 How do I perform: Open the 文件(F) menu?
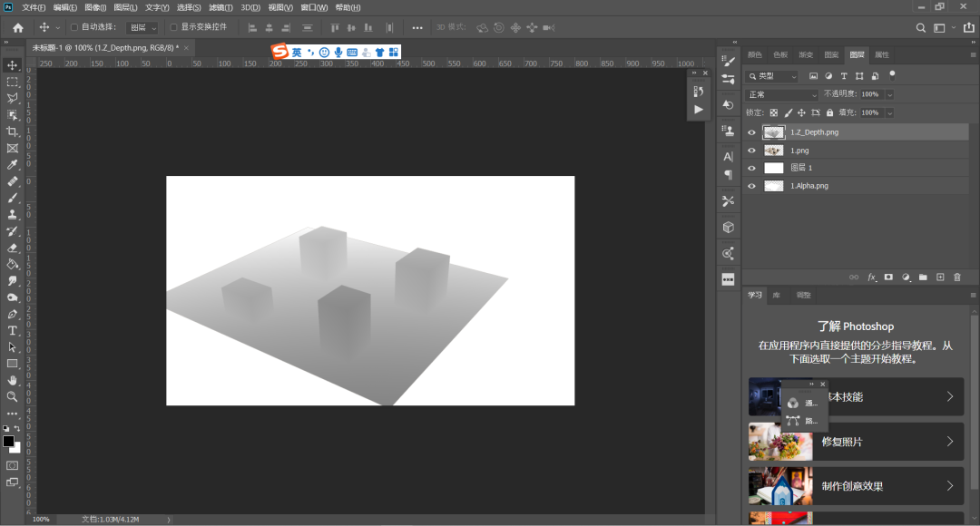click(x=34, y=7)
